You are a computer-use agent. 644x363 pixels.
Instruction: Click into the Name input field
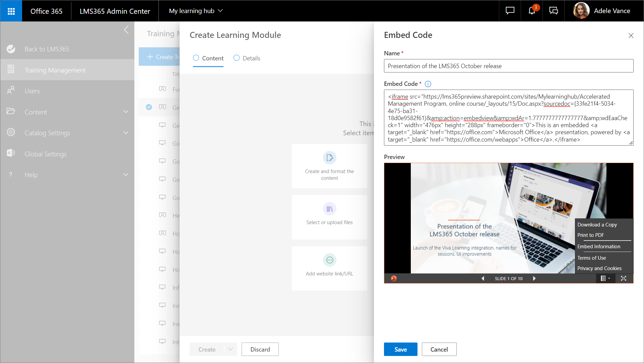click(508, 66)
